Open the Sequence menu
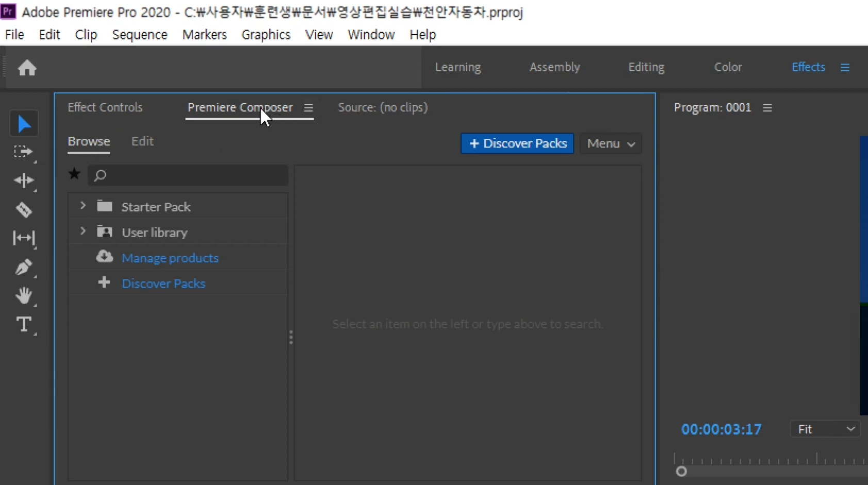This screenshot has height=485, width=868. [140, 35]
